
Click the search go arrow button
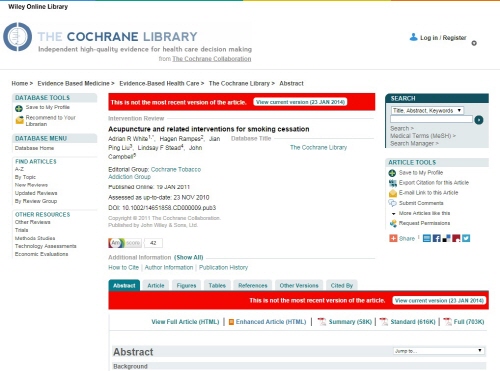point(479,120)
